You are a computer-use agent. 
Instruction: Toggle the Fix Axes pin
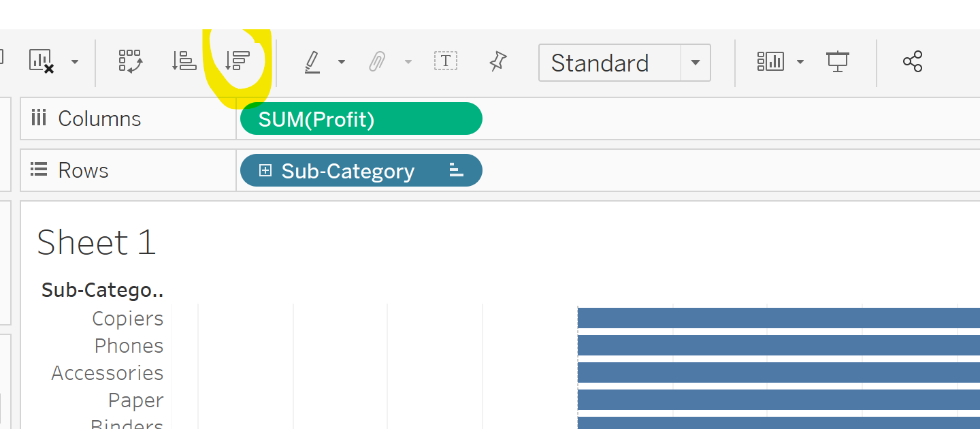(x=498, y=62)
